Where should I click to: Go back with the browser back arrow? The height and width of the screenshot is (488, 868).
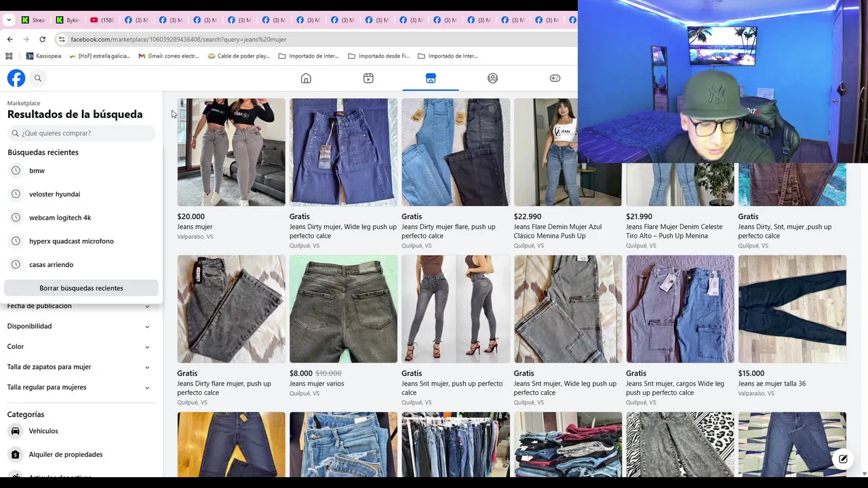9,39
